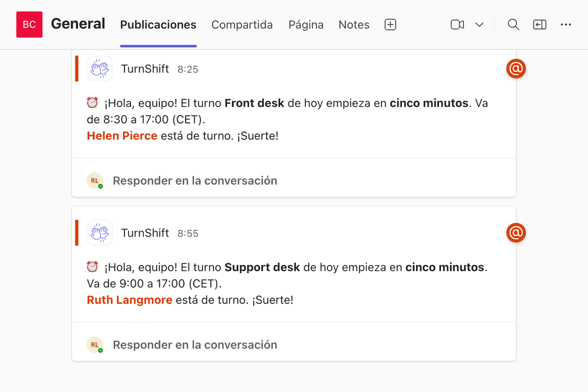Click the General channel title
Viewport: 588px width, 392px height.
tap(78, 24)
